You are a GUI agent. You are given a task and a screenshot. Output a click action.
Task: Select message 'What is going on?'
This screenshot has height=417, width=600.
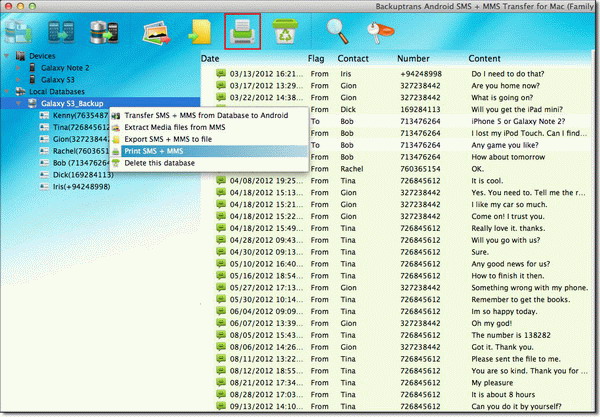click(x=502, y=97)
